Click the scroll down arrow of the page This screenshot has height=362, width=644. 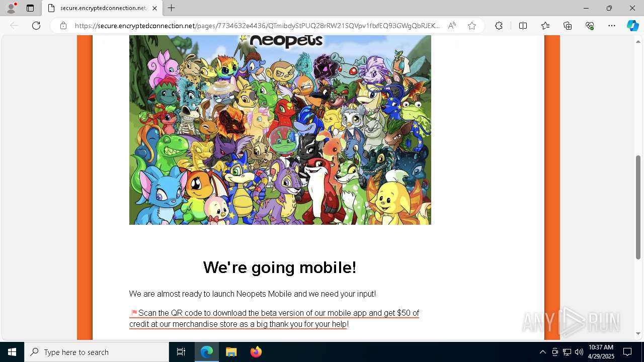638,333
